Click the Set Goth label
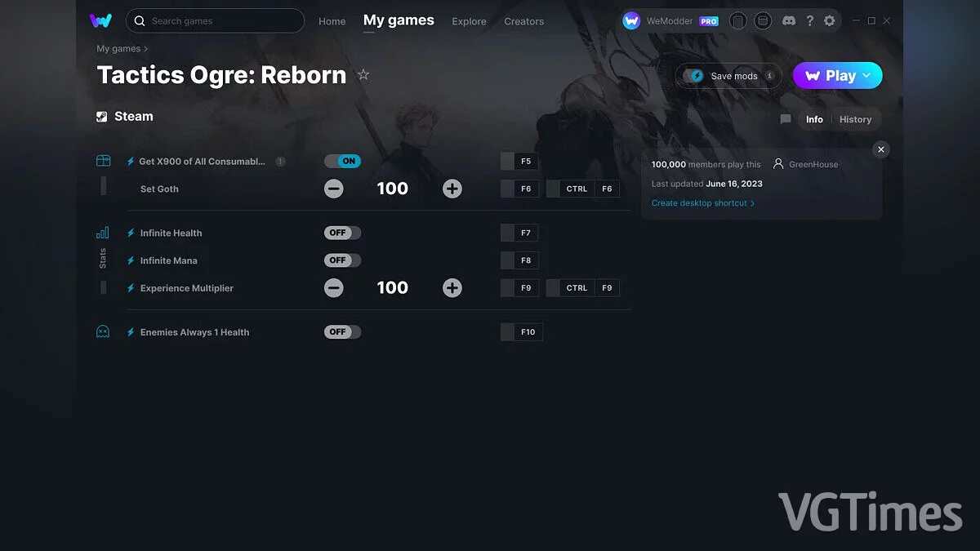The height and width of the screenshot is (551, 980). tap(159, 189)
